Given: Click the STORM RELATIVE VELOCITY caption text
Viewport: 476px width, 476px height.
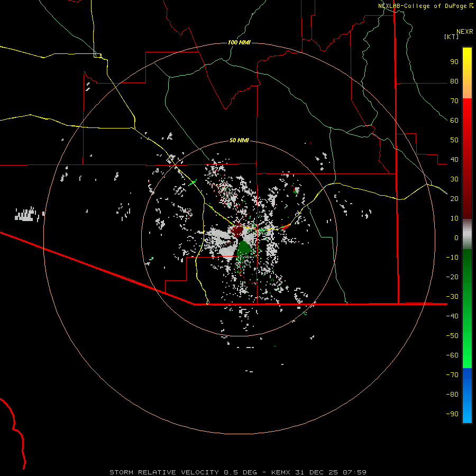Looking at the screenshot, I should click(164, 472).
